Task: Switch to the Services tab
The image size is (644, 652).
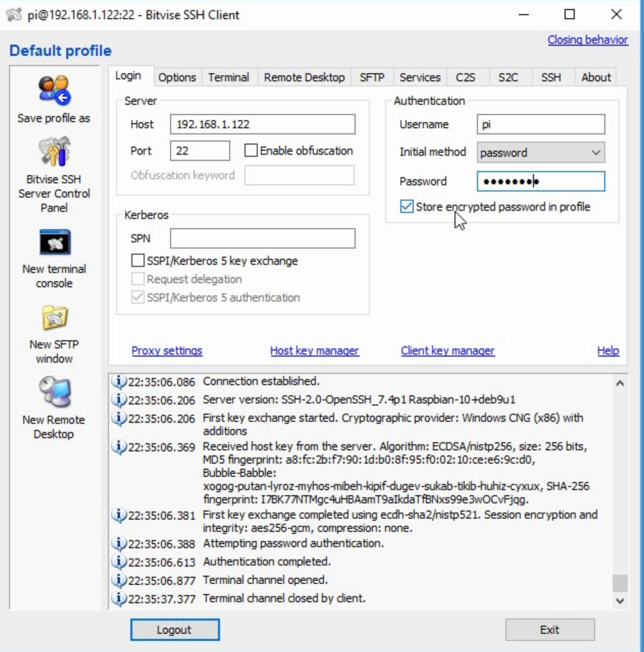Action: (420, 77)
